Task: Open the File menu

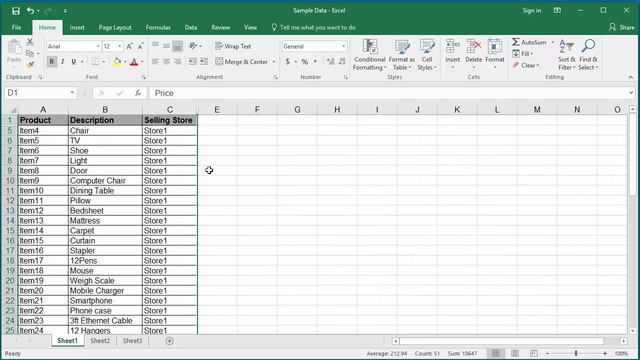Action: point(16,27)
